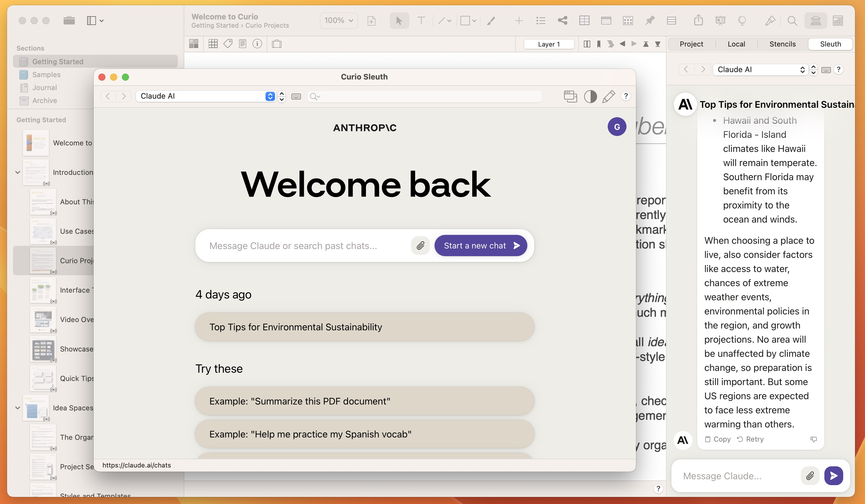
Task: Open the notes page icon in secondary bar
Action: click(x=243, y=44)
